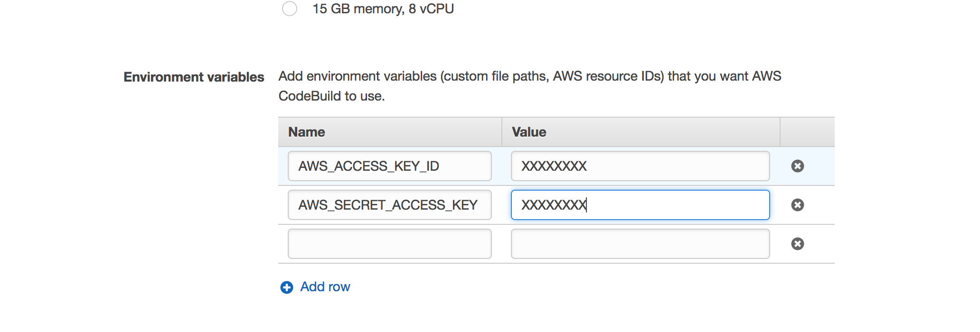Viewport: 980px width, 332px height.
Task: Click the empty value field in third row
Action: [640, 244]
